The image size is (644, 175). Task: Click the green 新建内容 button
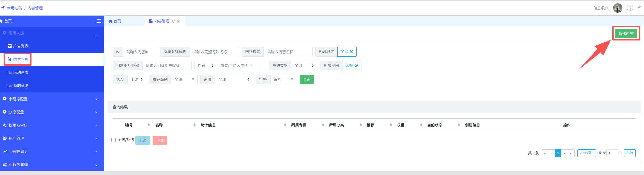(626, 34)
